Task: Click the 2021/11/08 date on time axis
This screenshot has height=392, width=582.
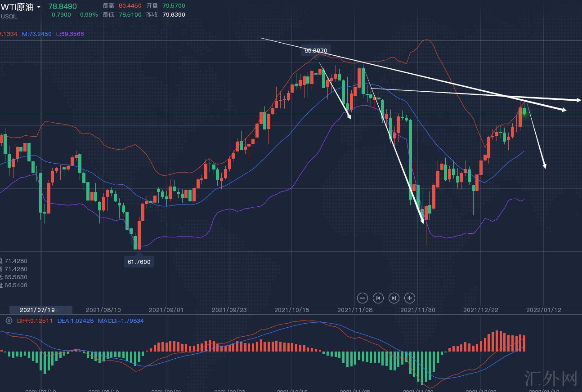Action: coord(354,310)
